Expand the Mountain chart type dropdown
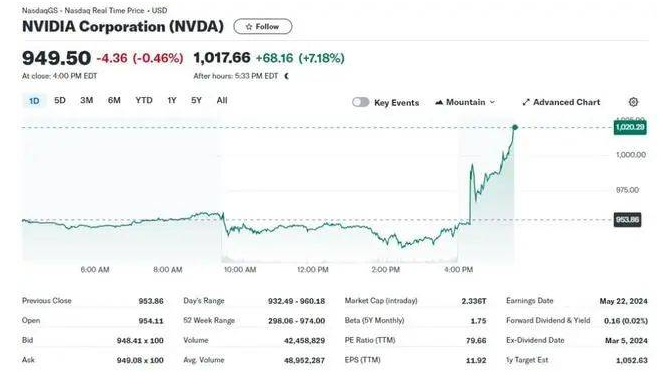The image size is (663, 387). 465,102
